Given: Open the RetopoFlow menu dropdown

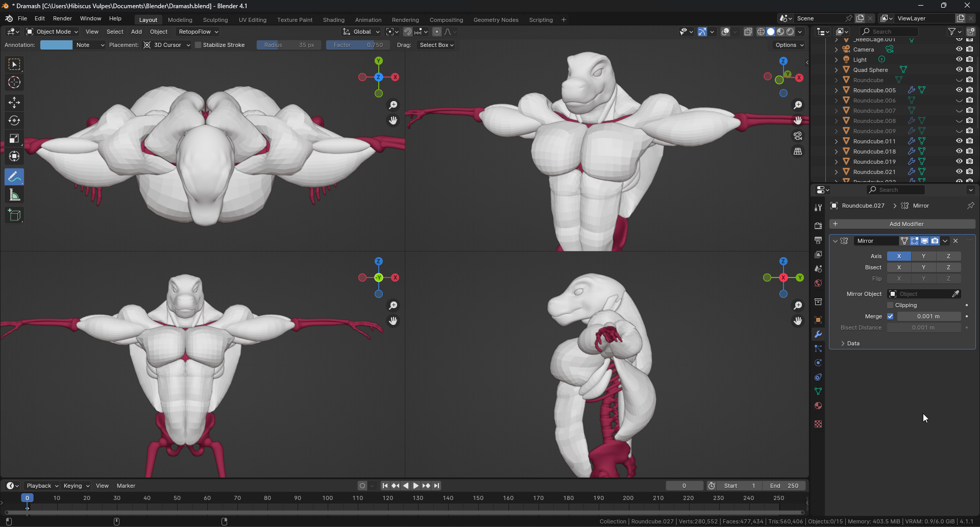Looking at the screenshot, I should [x=198, y=32].
